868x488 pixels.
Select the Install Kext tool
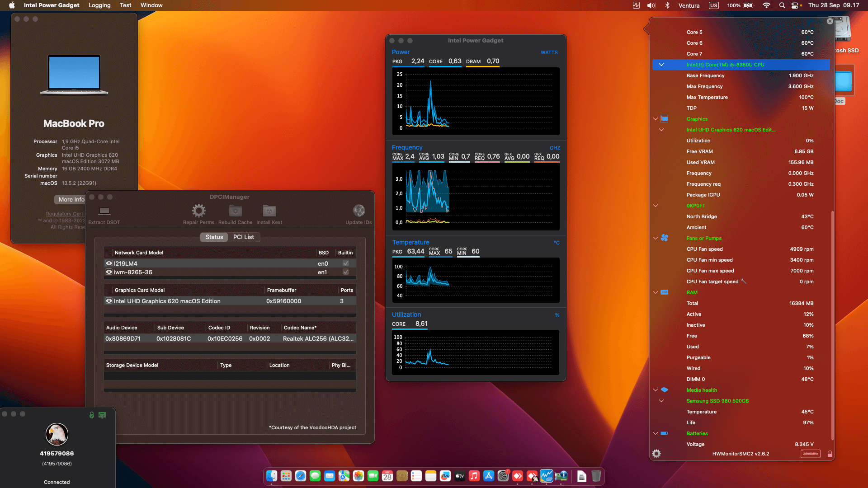(269, 210)
